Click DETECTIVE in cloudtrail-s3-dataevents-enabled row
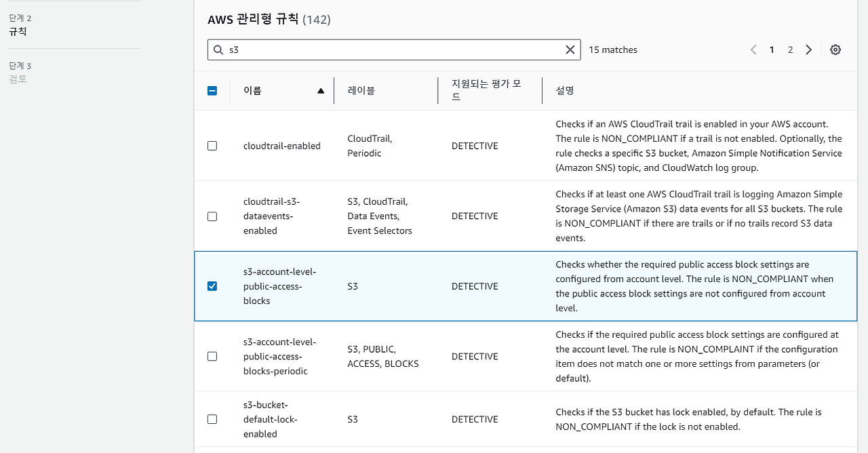This screenshot has width=868, height=453. [x=475, y=216]
